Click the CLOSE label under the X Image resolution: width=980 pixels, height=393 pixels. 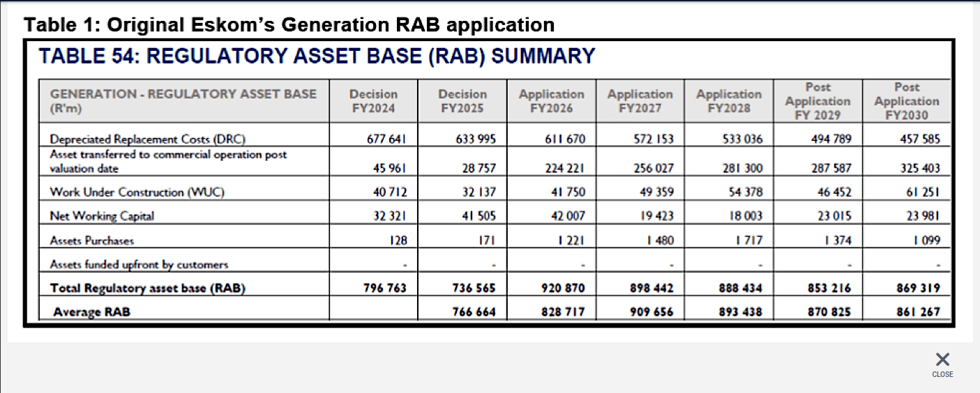[942, 375]
